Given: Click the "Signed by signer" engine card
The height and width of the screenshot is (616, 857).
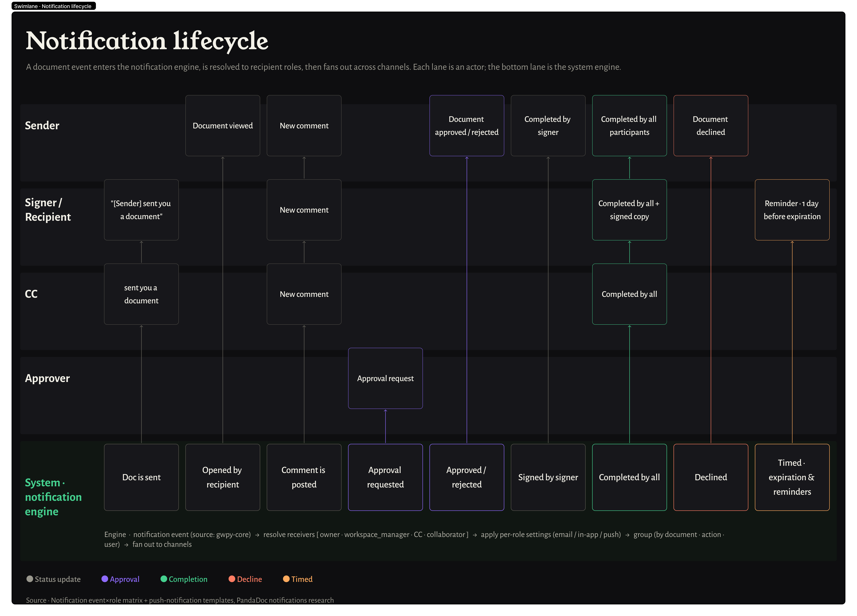Looking at the screenshot, I should (548, 477).
